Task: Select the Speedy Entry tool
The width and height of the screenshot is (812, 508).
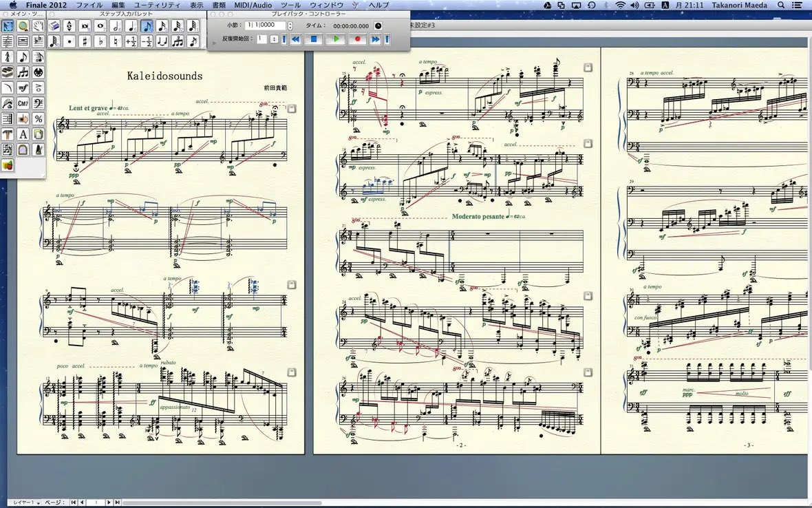Action: point(39,56)
